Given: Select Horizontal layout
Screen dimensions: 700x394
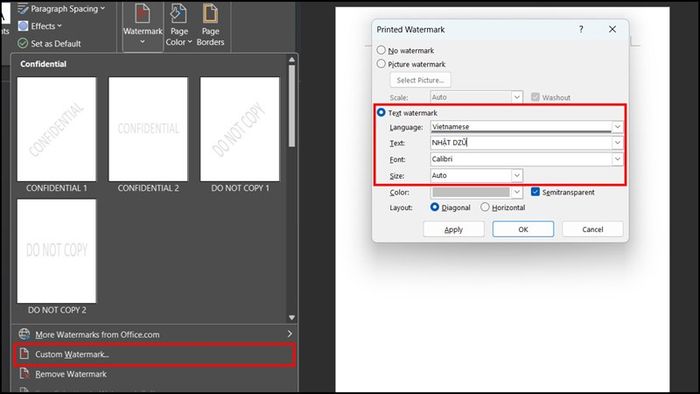Looking at the screenshot, I should pyautogui.click(x=485, y=207).
